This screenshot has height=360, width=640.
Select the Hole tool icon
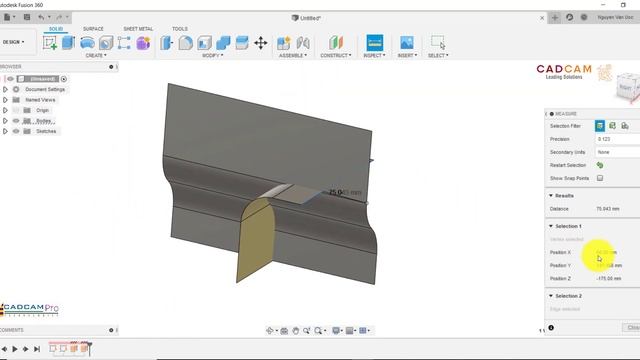point(106,43)
